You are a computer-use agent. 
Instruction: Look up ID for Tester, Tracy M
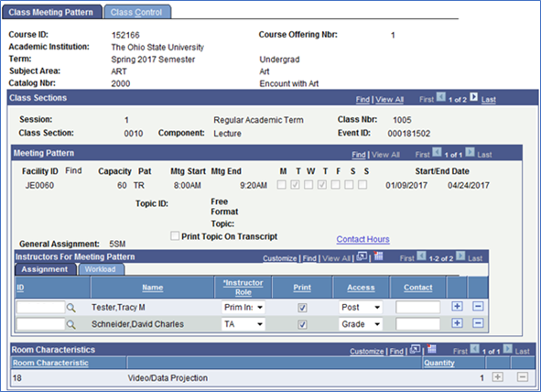[71, 308]
